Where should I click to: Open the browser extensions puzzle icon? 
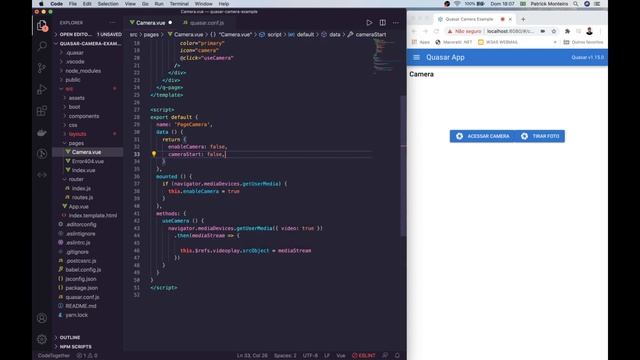(567, 31)
